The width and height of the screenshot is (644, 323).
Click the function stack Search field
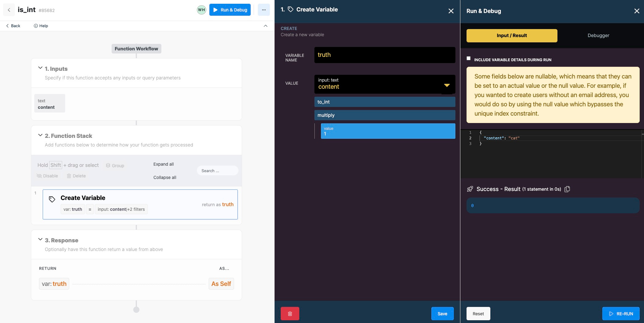pos(217,171)
